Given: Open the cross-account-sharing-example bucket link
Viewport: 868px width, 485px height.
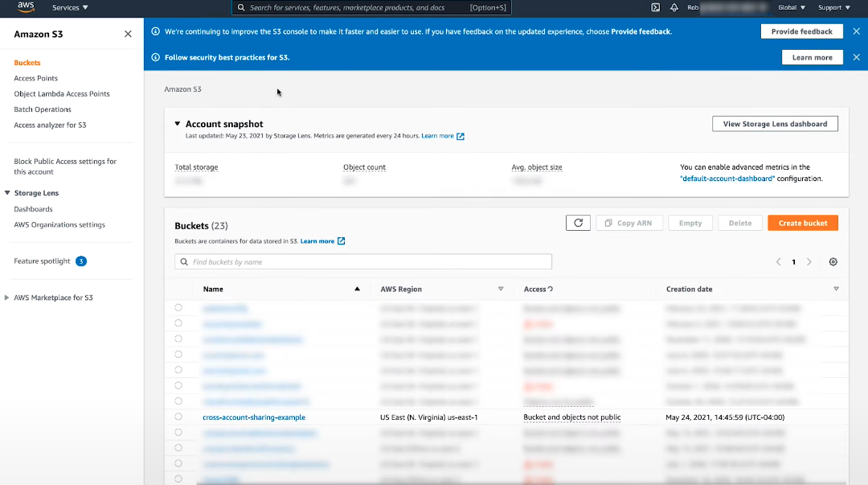Looking at the screenshot, I should click(254, 417).
